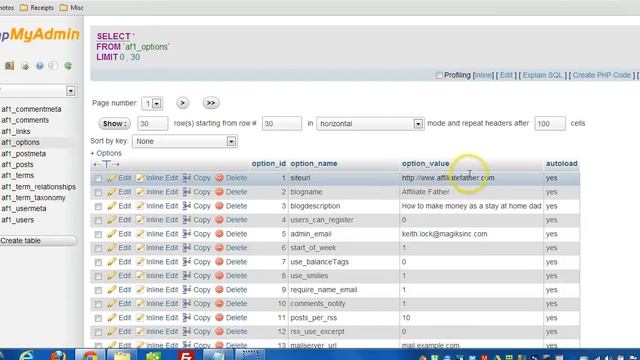Select af1_term_taxonomy table in sidebar

[33, 198]
